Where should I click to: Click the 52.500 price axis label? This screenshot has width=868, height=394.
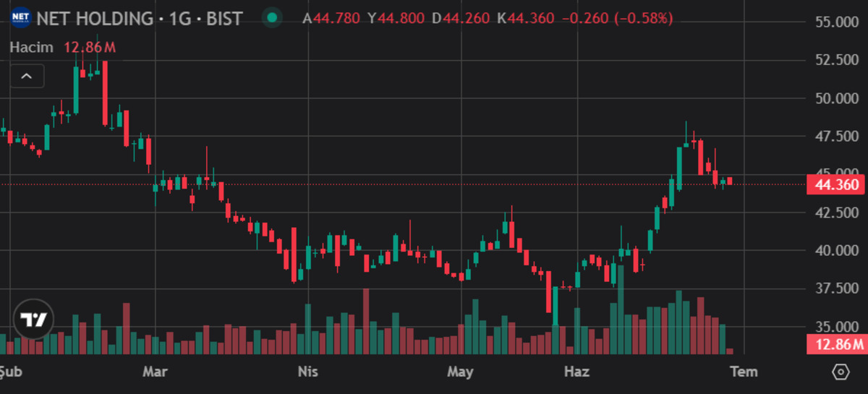[x=837, y=60]
